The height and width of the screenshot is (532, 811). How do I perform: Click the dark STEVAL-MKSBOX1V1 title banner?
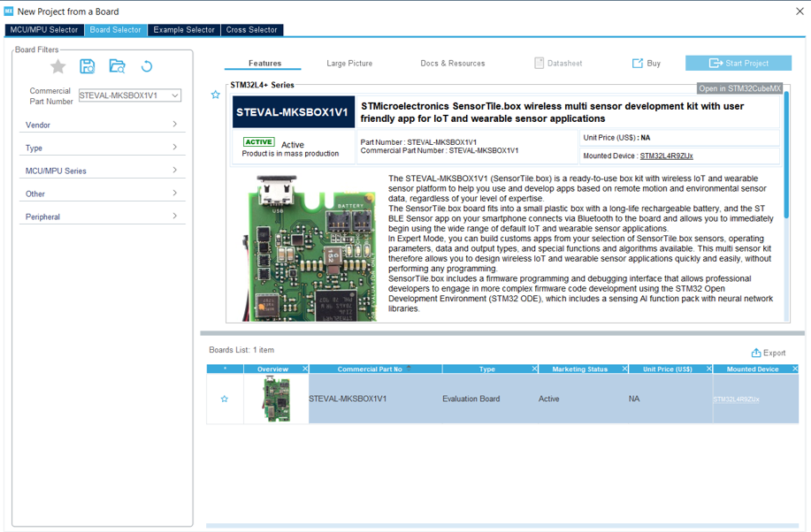[x=294, y=111]
